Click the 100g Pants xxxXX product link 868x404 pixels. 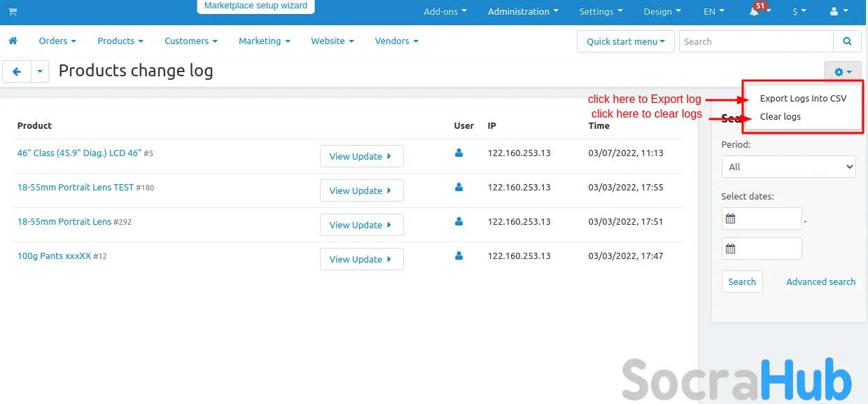[54, 256]
